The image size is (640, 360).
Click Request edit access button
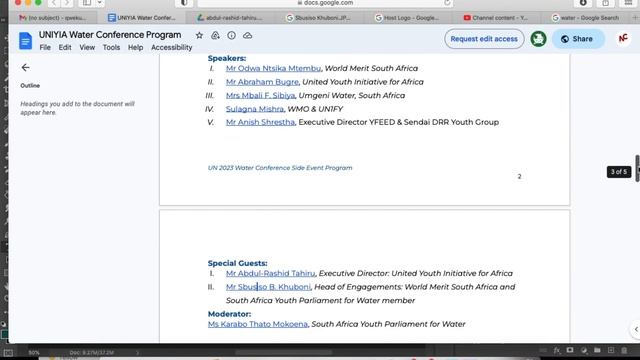[484, 39]
